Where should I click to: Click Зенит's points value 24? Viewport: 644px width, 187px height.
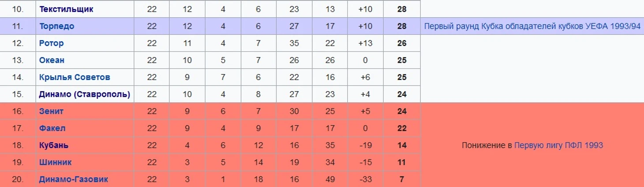pos(401,111)
